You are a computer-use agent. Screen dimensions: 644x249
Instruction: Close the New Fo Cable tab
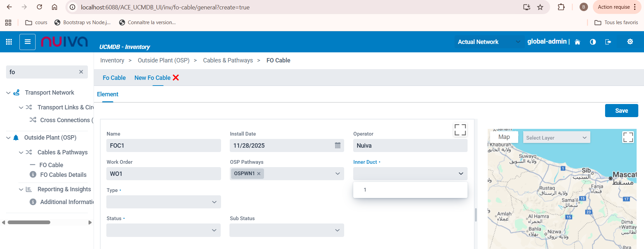(x=176, y=78)
